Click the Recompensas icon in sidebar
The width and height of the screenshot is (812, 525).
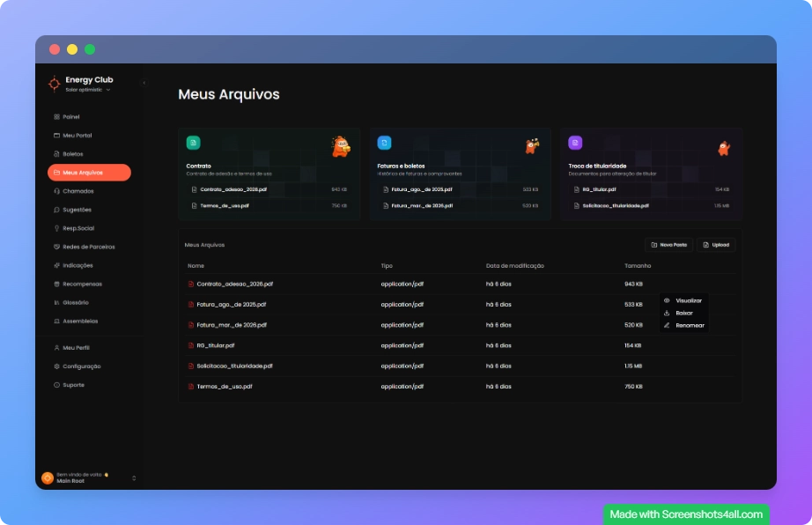[56, 284]
